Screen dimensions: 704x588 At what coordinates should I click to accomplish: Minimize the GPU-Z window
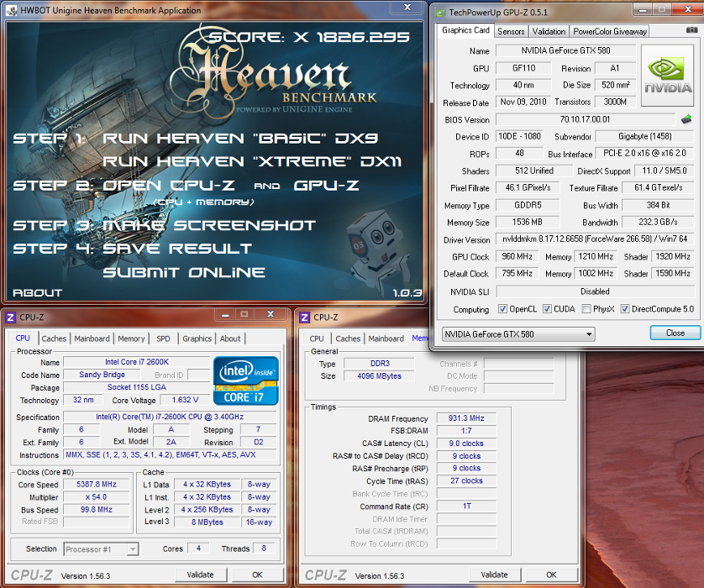tap(643, 9)
